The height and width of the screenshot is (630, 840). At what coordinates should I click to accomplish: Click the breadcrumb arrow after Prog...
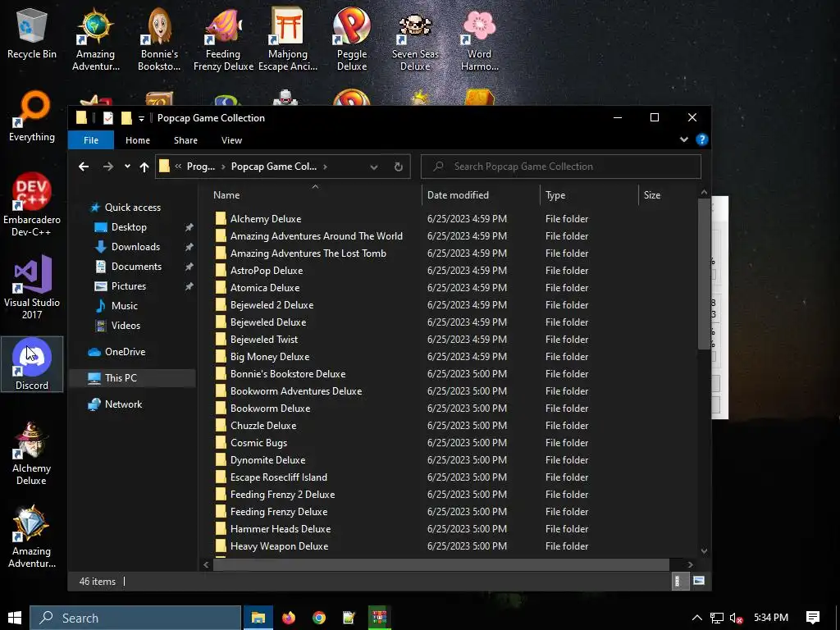[x=223, y=167]
